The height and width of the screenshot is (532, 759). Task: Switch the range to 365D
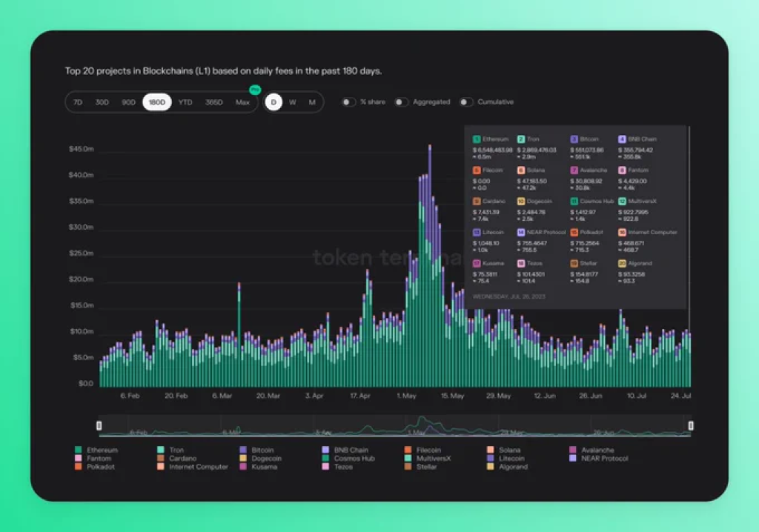(214, 102)
